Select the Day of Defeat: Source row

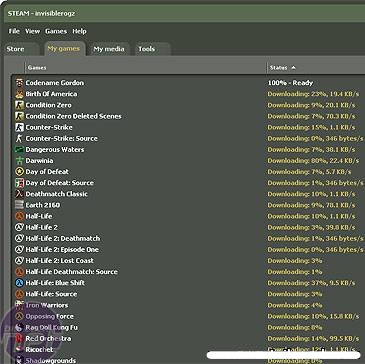[x=189, y=183]
